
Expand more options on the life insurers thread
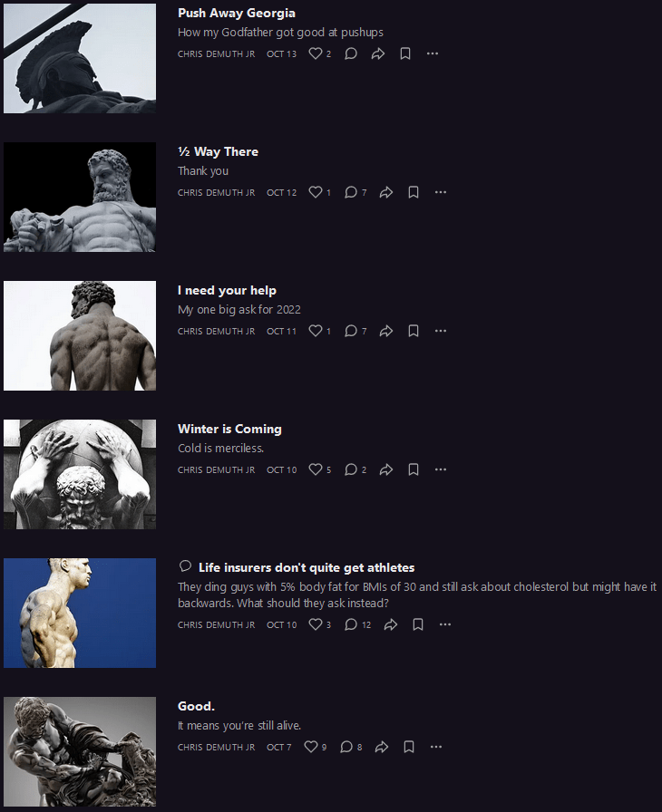[445, 624]
